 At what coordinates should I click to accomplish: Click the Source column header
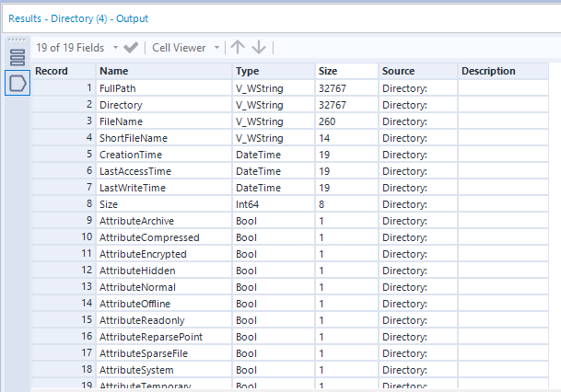(399, 71)
